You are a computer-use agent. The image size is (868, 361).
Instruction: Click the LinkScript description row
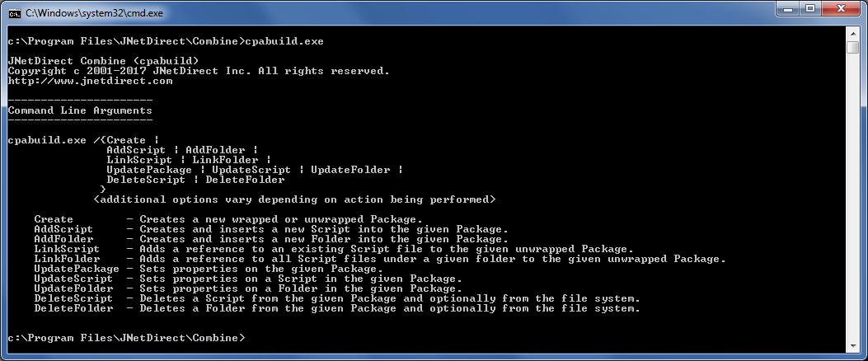(333, 249)
